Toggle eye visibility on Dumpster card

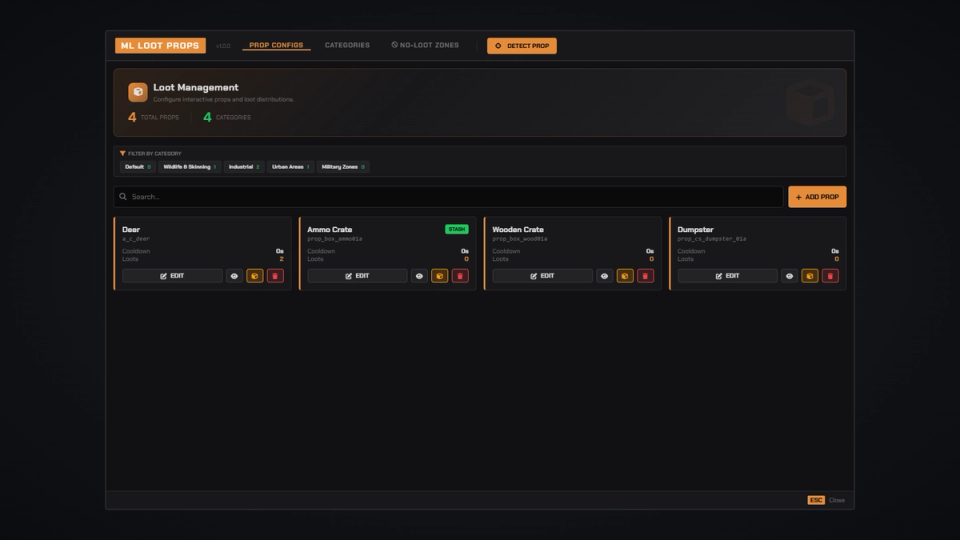click(x=789, y=276)
